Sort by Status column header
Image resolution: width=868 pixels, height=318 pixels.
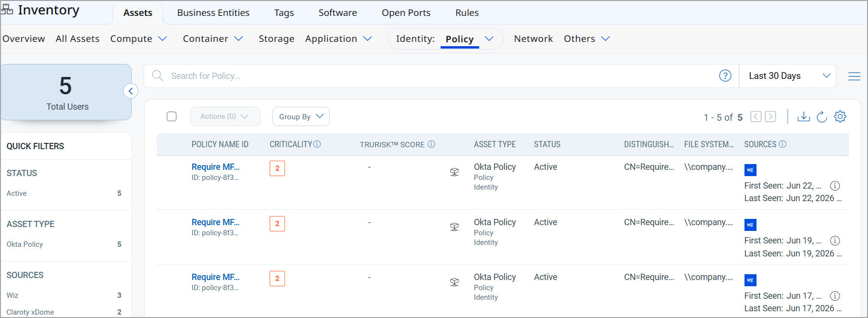click(x=547, y=144)
